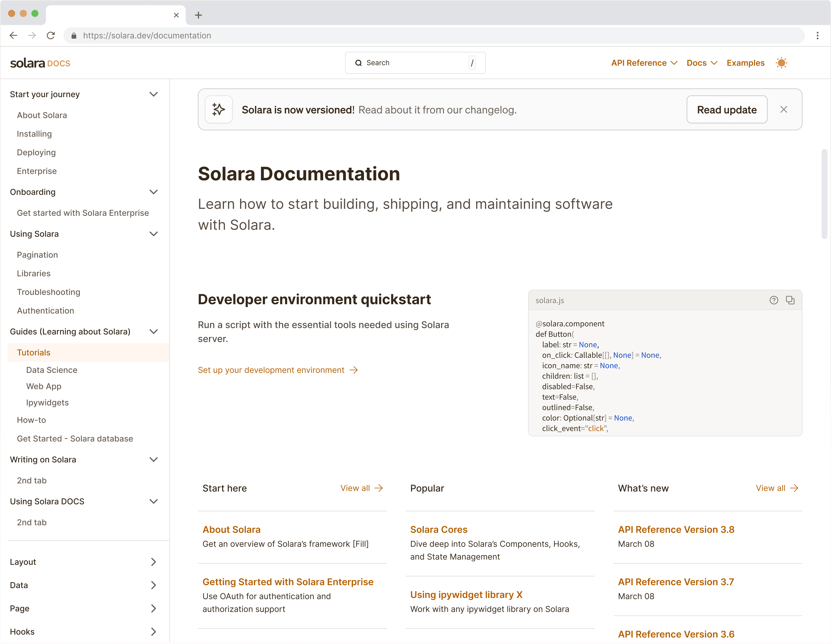Toggle the light/dark theme sun icon
This screenshot has height=644, width=831.
pos(781,63)
